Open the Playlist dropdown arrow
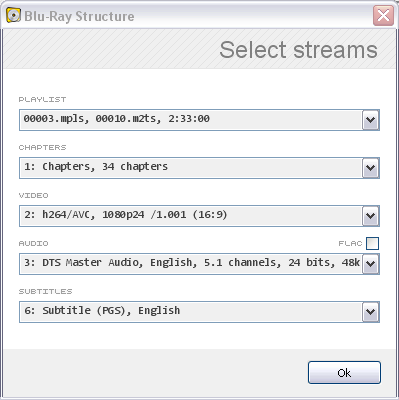 tap(371, 120)
